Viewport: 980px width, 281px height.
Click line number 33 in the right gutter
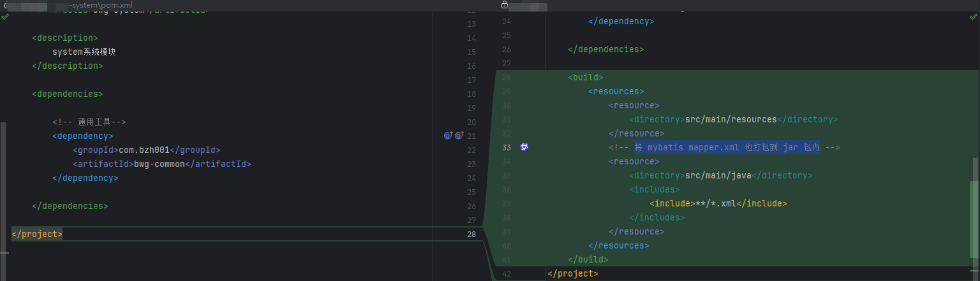point(507,147)
